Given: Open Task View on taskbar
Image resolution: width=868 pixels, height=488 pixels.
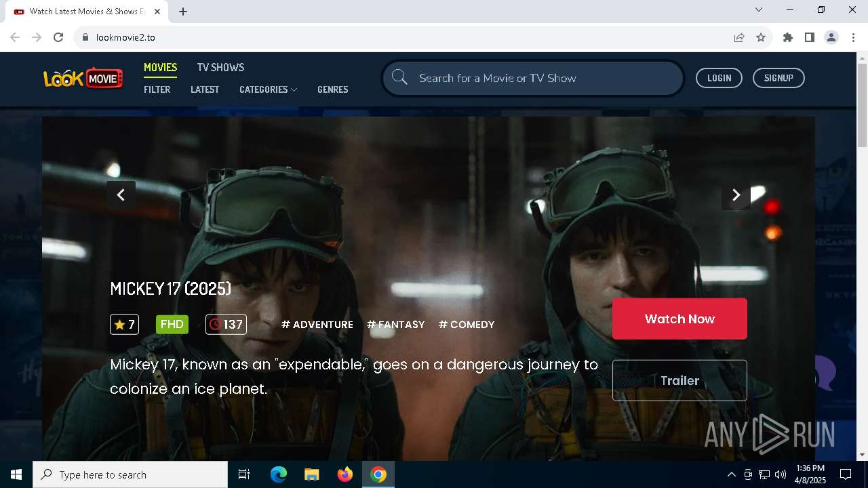Looking at the screenshot, I should pyautogui.click(x=244, y=474).
